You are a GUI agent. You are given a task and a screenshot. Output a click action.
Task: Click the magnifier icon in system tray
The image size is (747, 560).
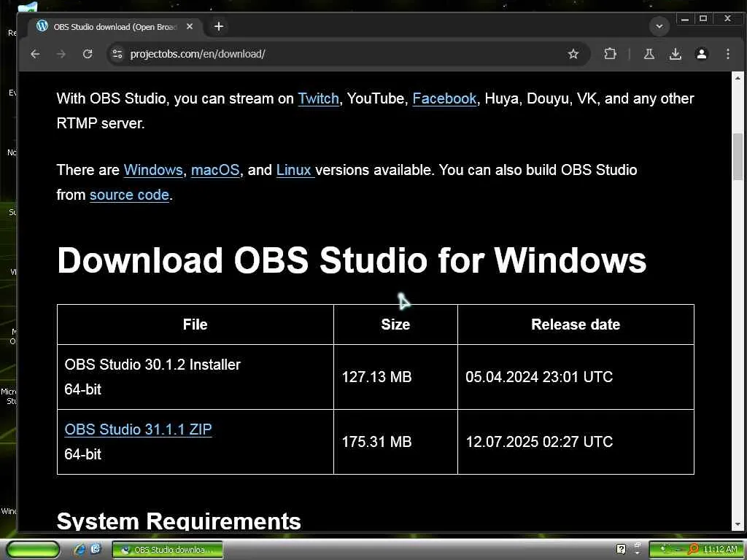pyautogui.click(x=694, y=550)
